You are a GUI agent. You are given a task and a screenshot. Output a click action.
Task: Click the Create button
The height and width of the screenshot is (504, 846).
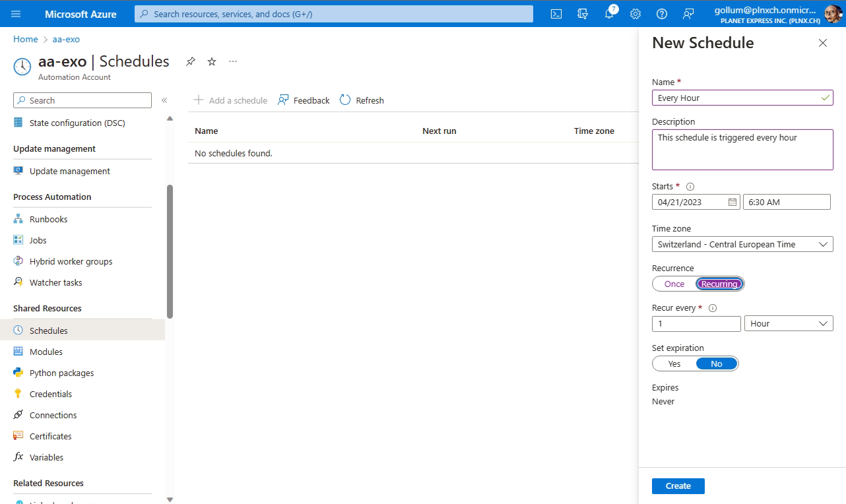(678, 486)
